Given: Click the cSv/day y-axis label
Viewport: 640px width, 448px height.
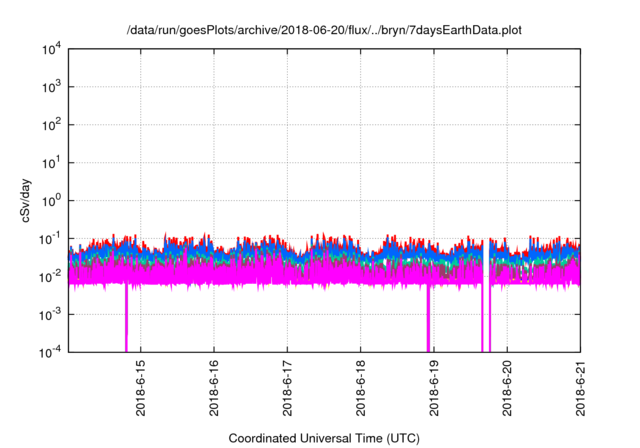Looking at the screenshot, I should [26, 200].
